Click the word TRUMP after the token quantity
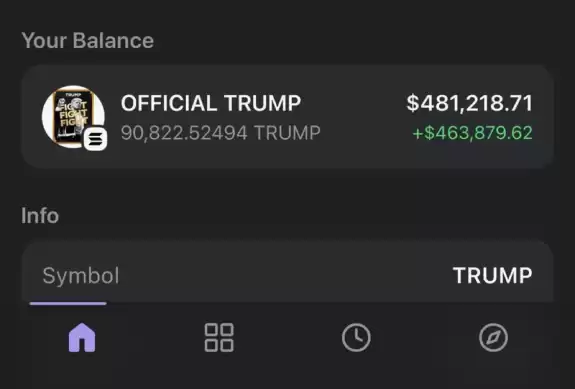 point(287,133)
